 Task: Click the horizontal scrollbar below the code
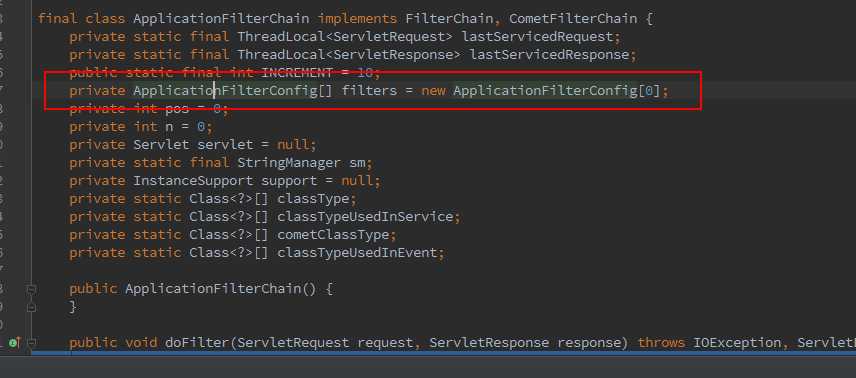443,353
